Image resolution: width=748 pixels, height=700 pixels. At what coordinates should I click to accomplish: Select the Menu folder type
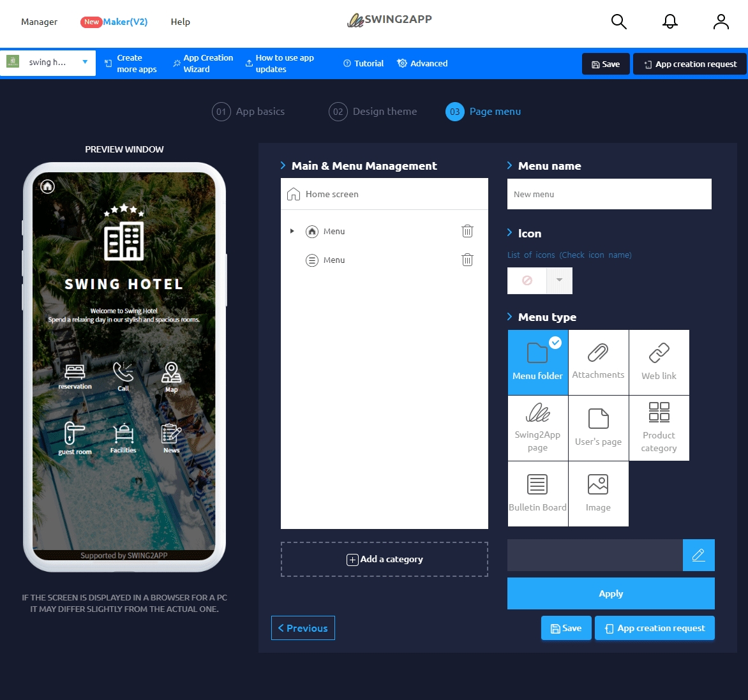pyautogui.click(x=537, y=362)
